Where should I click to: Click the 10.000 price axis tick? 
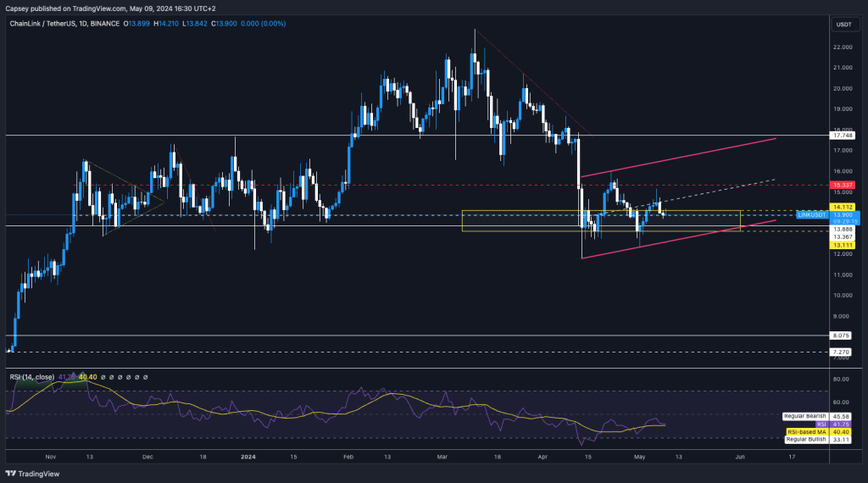click(x=843, y=296)
